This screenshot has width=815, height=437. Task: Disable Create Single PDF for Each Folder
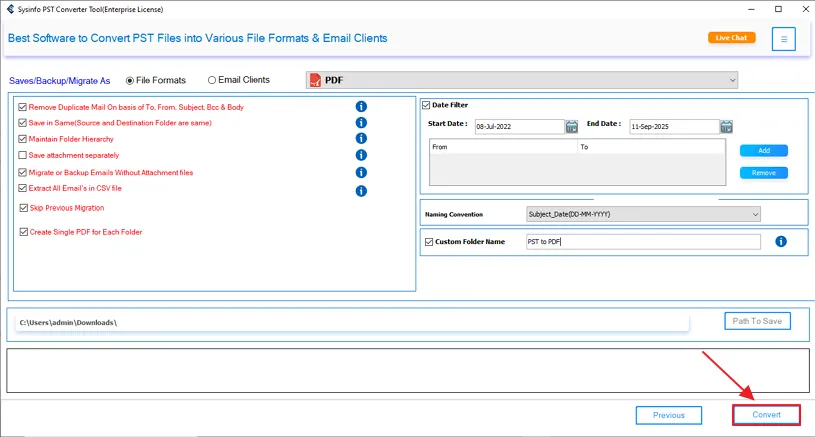coord(23,232)
